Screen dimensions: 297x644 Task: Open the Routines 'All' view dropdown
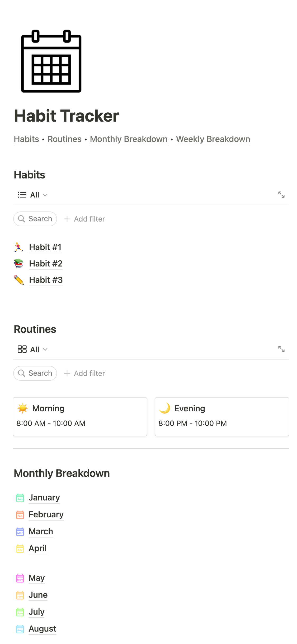33,349
